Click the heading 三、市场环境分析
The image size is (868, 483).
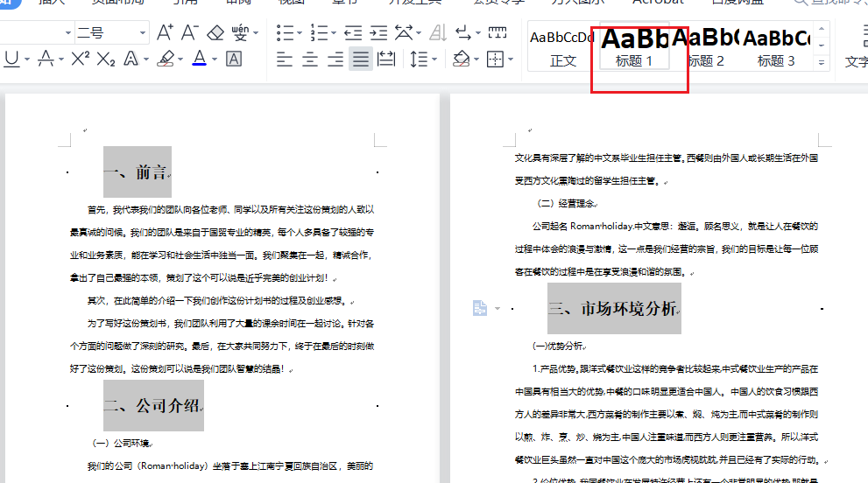point(613,309)
